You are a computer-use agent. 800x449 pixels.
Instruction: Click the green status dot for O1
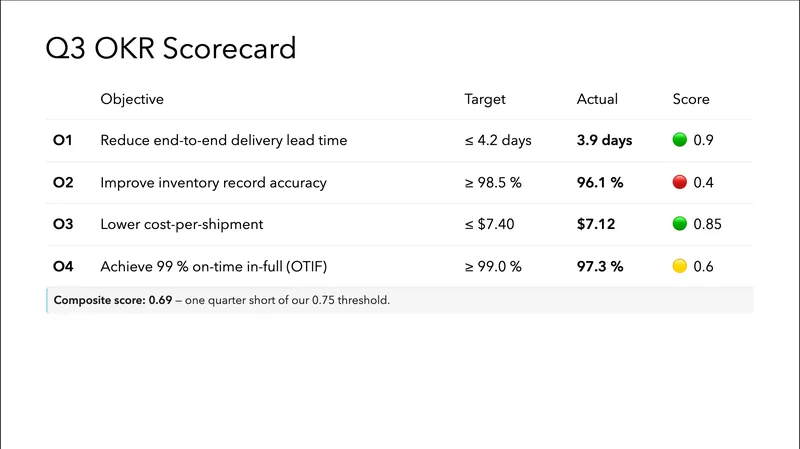pyautogui.click(x=680, y=141)
